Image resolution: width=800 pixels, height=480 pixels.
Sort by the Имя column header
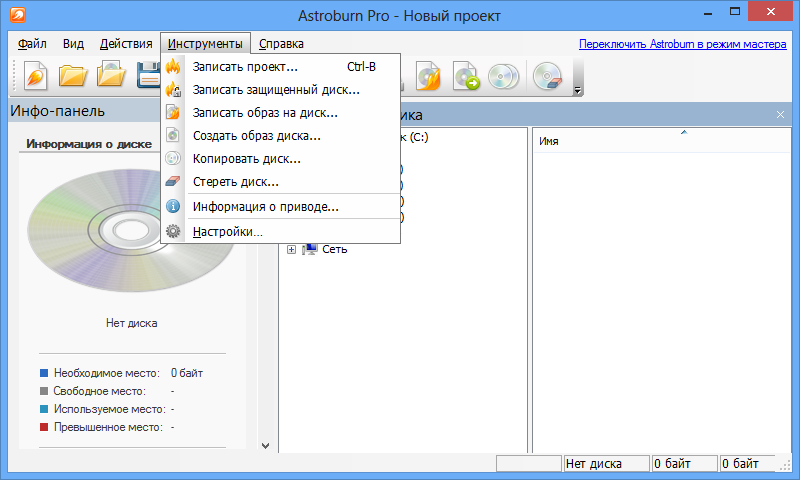tap(662, 141)
